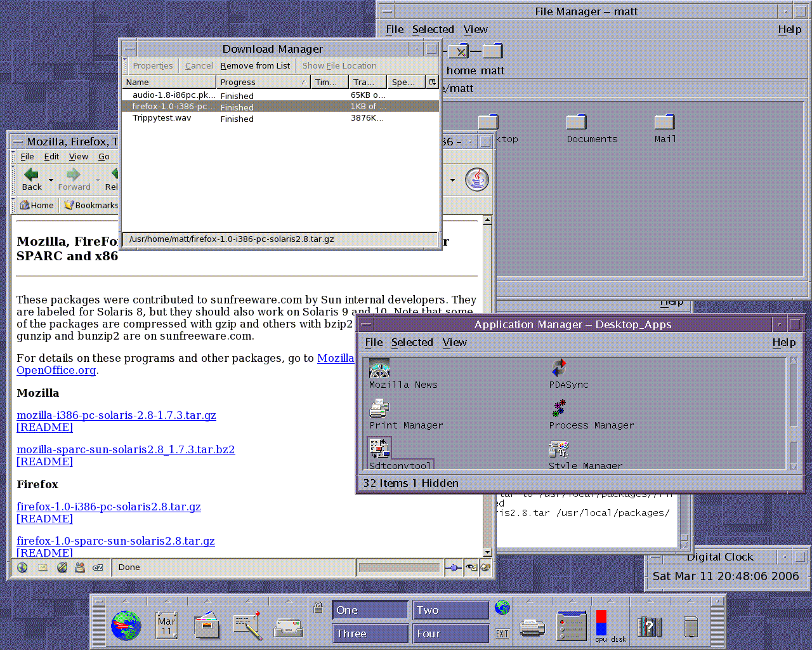Click the Application Manager vertical scrollbar thumb
The image size is (812, 650).
(x=794, y=434)
